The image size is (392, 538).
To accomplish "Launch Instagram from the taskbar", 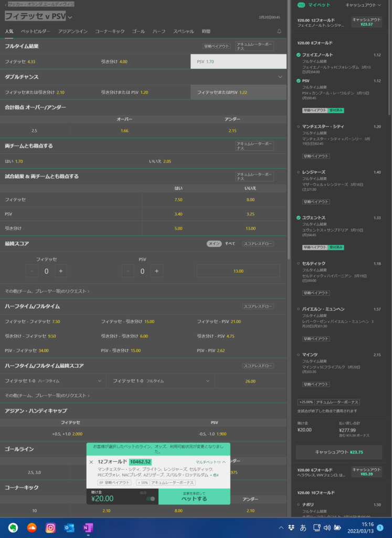I will click(50, 527).
